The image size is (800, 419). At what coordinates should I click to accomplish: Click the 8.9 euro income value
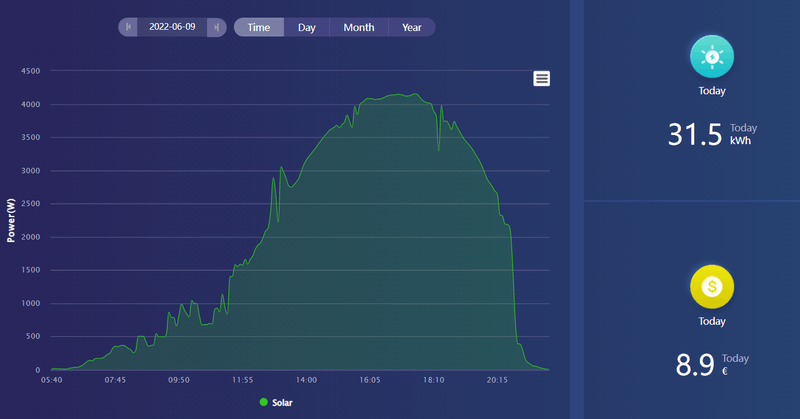(695, 364)
